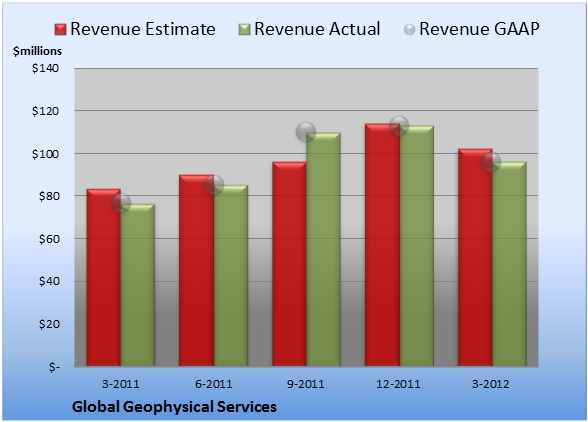Click the gray Revenue GAAP legend marker
The width and height of the screenshot is (588, 422).
click(x=410, y=29)
